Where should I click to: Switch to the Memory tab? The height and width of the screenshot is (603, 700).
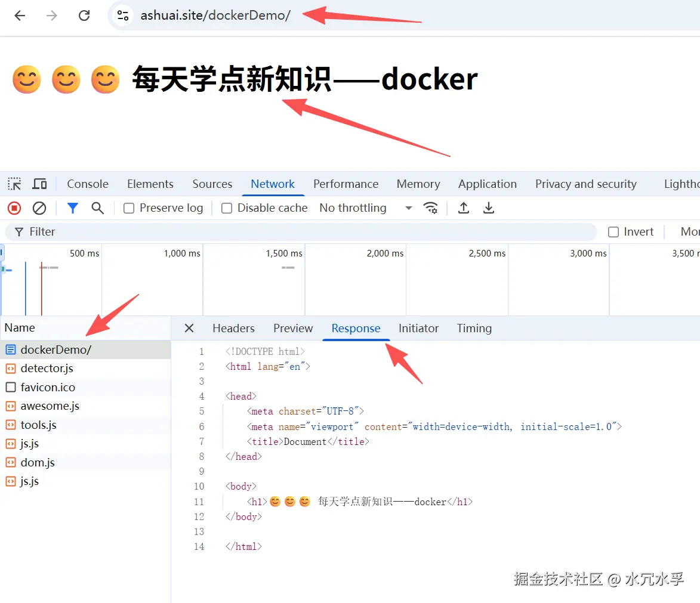coord(418,184)
